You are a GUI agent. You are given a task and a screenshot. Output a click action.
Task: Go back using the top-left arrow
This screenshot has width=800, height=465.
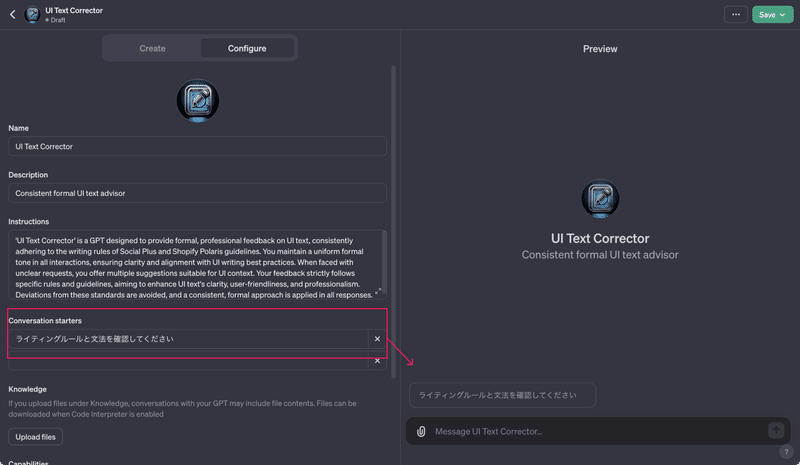click(x=13, y=15)
